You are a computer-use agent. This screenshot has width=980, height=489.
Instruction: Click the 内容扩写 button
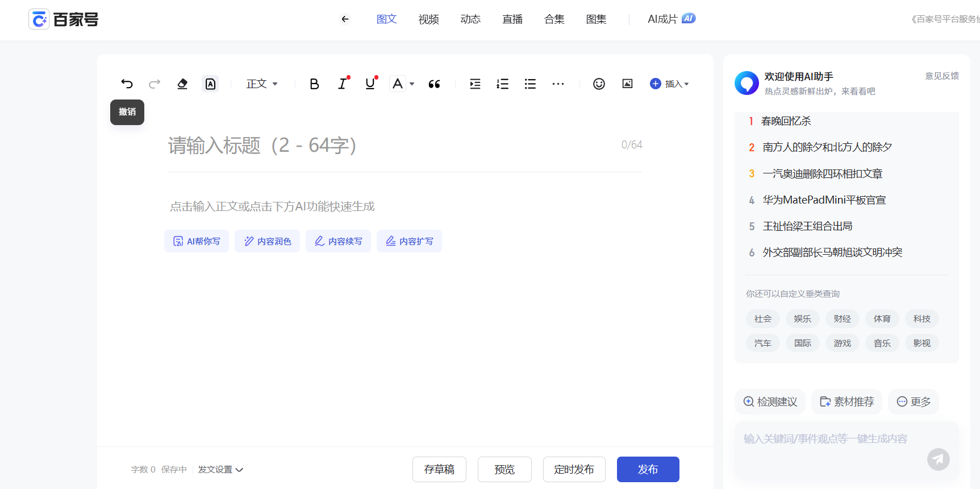410,241
